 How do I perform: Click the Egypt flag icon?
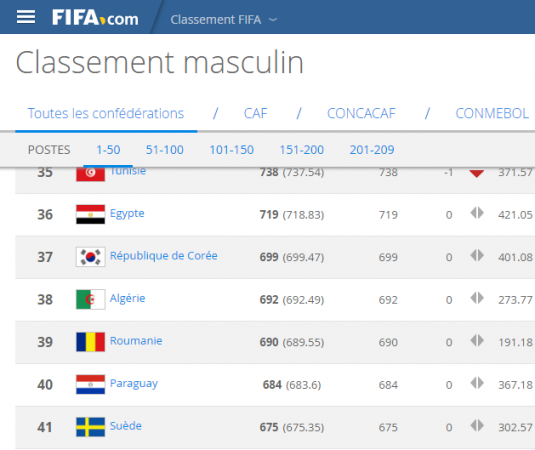90,214
